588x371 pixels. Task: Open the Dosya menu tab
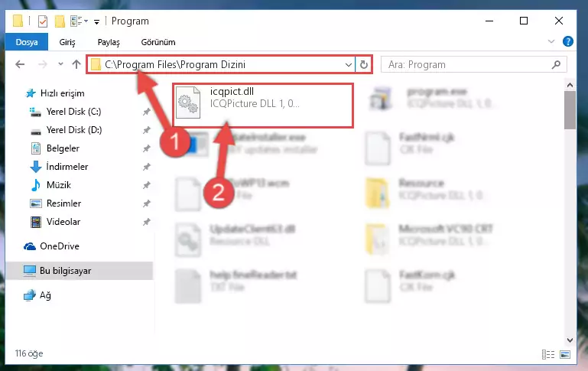pyautogui.click(x=27, y=42)
